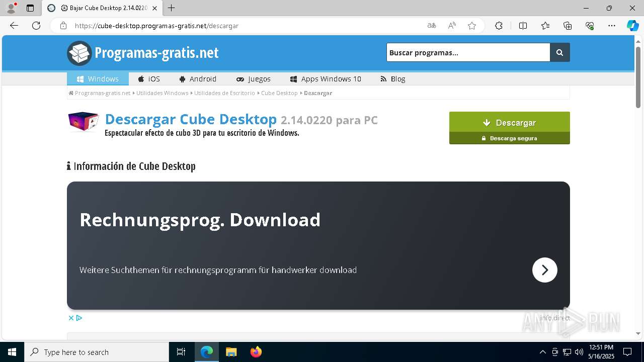Click the Buscar programas search field
Image resolution: width=644 pixels, height=362 pixels.
pos(468,52)
